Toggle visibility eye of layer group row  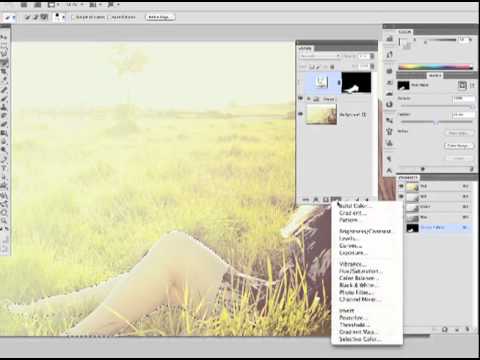(x=300, y=99)
